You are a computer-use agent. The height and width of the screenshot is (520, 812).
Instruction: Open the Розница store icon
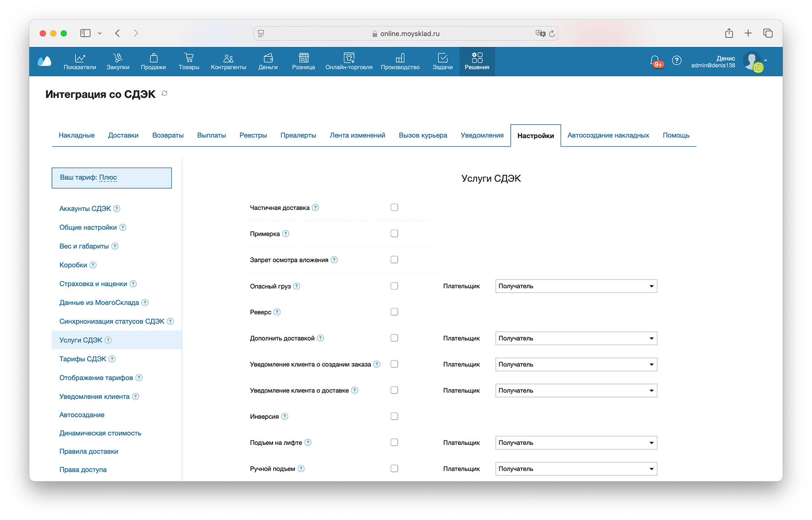(x=303, y=58)
